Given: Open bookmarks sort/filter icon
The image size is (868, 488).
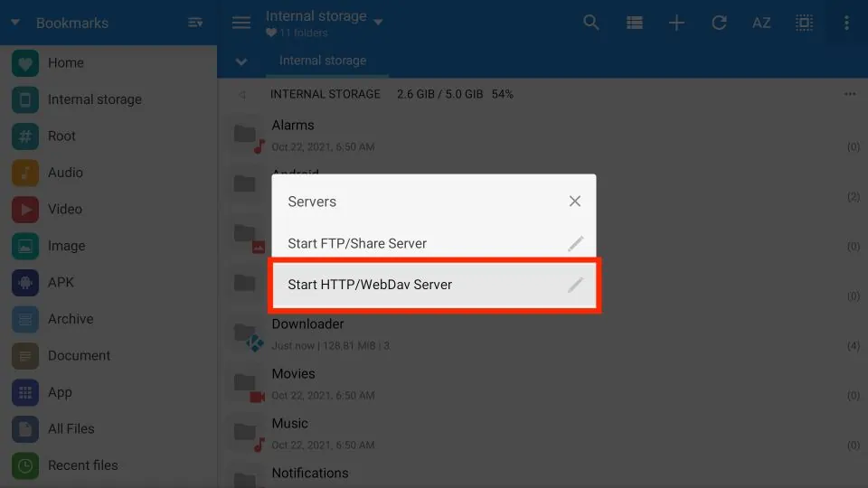Looking at the screenshot, I should coord(195,23).
